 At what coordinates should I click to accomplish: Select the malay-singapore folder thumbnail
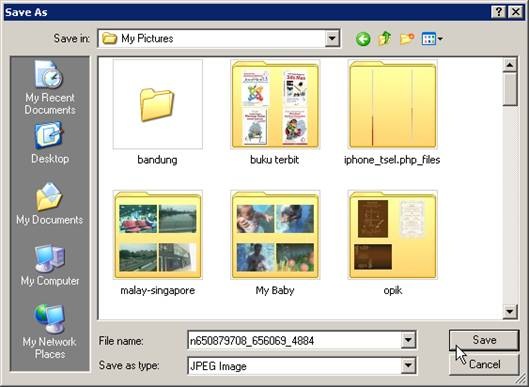(158, 235)
